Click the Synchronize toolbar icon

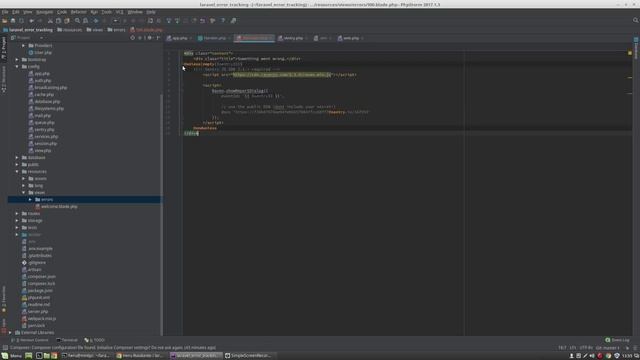click(21, 20)
